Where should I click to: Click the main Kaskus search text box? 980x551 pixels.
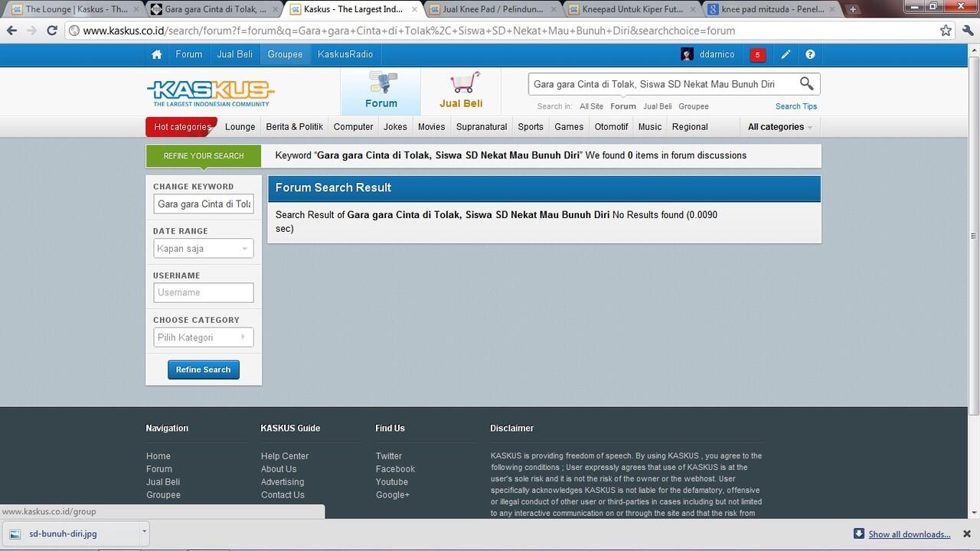(662, 84)
